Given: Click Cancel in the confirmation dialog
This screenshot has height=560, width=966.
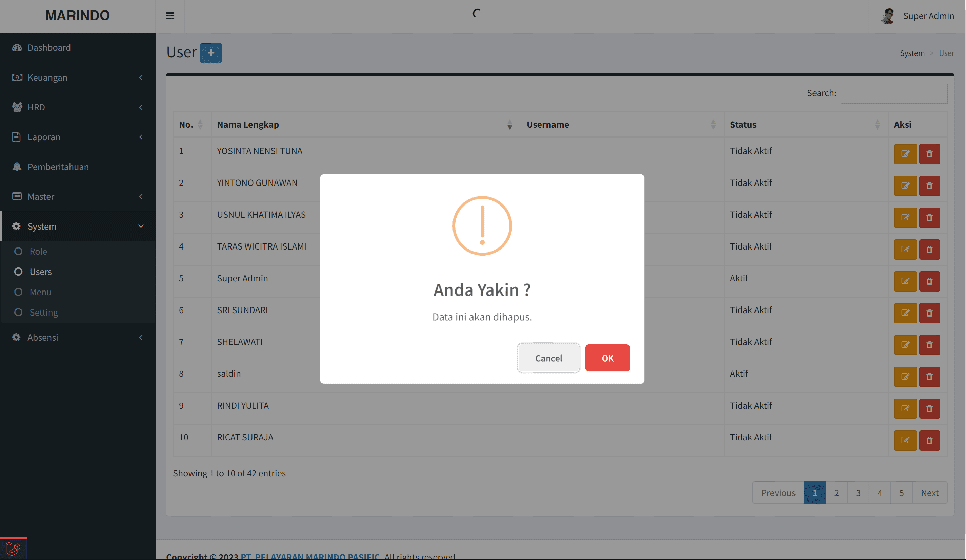Looking at the screenshot, I should (548, 358).
